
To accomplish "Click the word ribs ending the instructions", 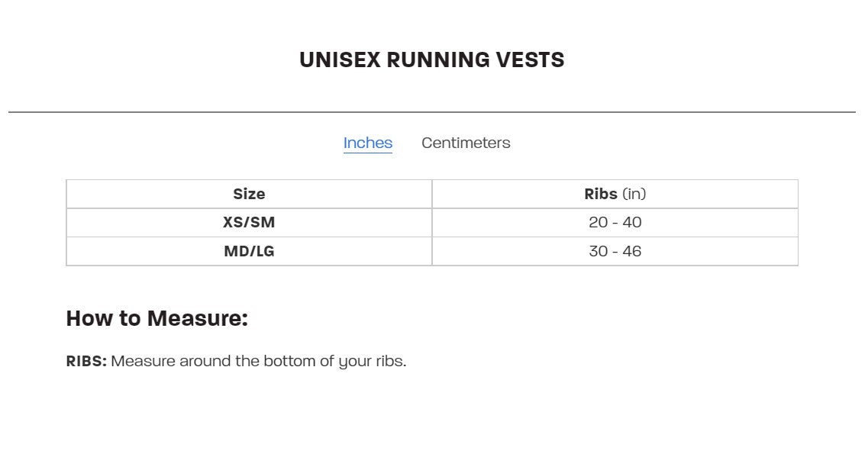I will (x=391, y=361).
